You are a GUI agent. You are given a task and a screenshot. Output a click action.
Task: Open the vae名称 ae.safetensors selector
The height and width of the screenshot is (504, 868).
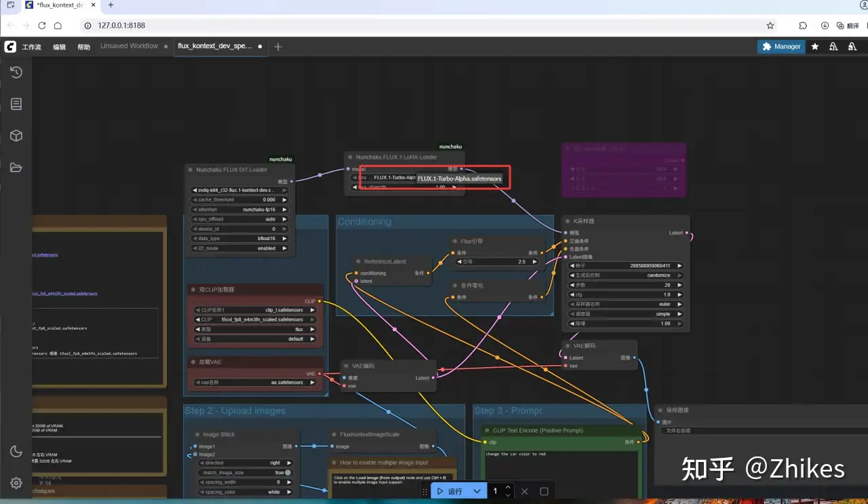(x=256, y=383)
